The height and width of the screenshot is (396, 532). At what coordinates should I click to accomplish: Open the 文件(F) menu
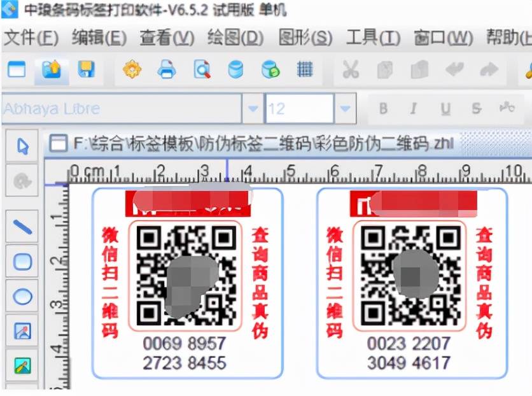pos(31,38)
